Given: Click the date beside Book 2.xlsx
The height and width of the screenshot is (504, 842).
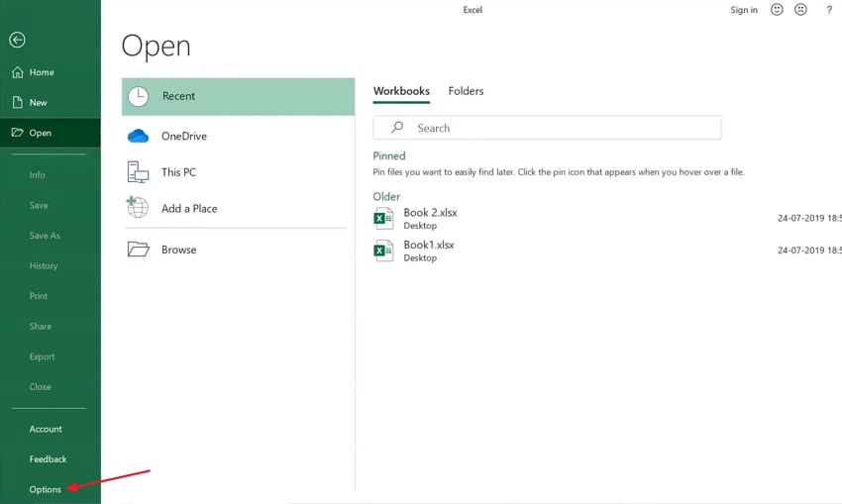Looking at the screenshot, I should (809, 218).
